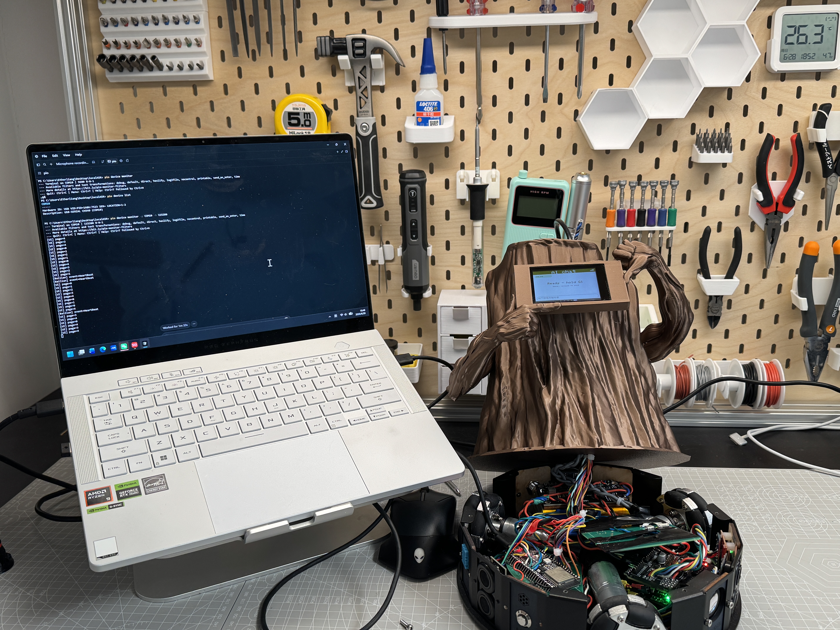Click the ellipsis button beside Worked for
Screen dimensions: 840x630
point(194,324)
